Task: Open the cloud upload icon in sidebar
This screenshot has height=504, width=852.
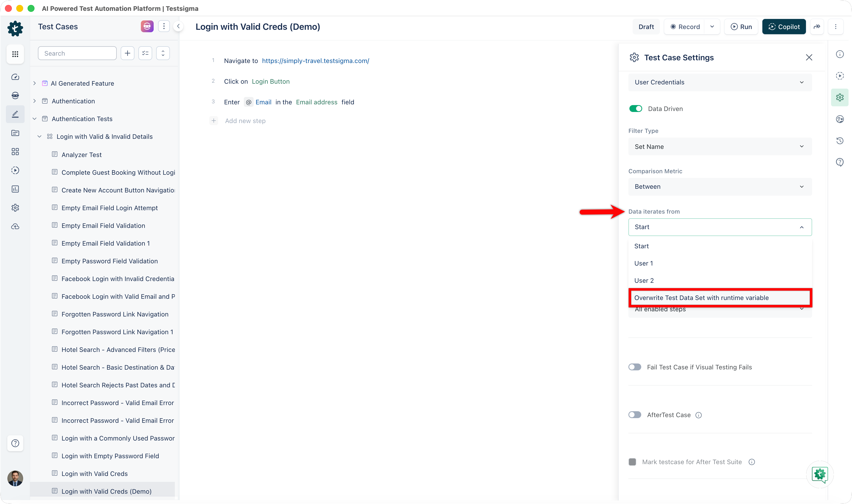Action: [15, 226]
